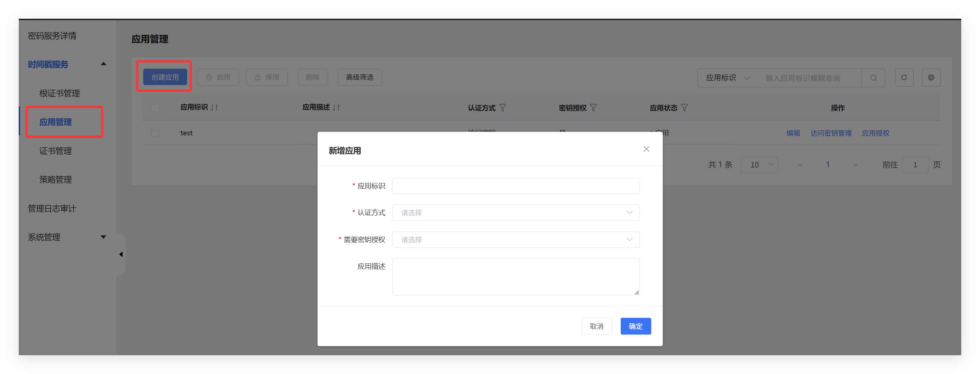Click the 应用状态 column filter icon
This screenshot has height=374, width=980.
[x=684, y=108]
